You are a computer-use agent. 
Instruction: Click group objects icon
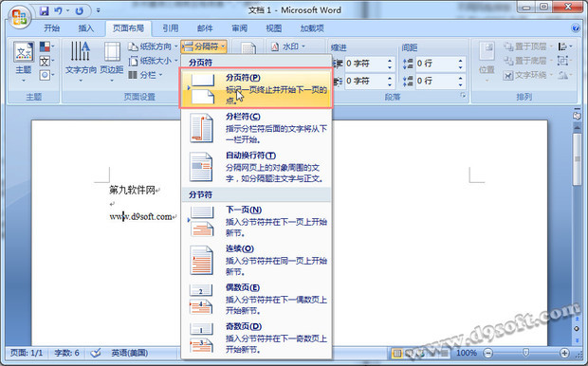pos(564,61)
